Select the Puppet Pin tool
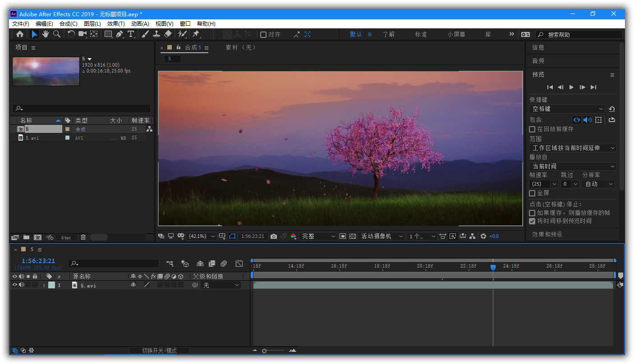The width and height of the screenshot is (634, 364). 196,34
